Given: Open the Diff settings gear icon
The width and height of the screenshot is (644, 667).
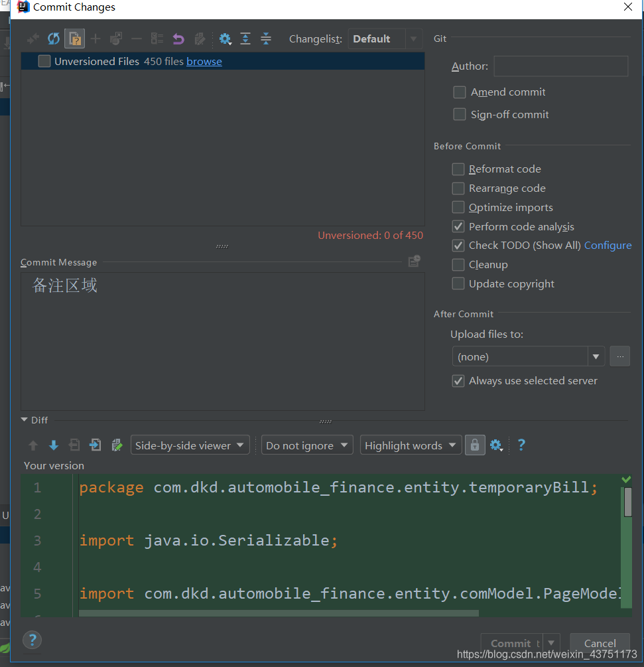Looking at the screenshot, I should [x=496, y=445].
